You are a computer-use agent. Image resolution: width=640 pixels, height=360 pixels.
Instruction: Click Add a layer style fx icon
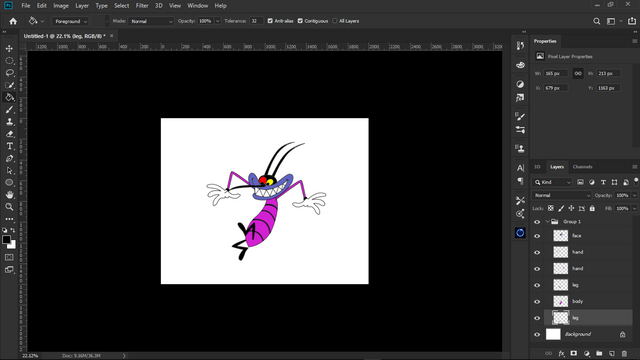coord(561,353)
